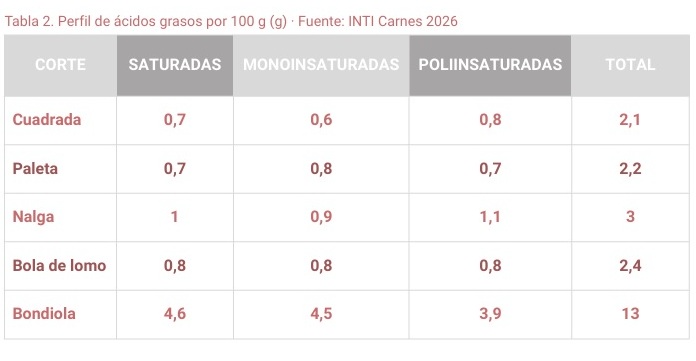This screenshot has height=361, width=696.
Task: Click the CORTE column header
Action: [60, 65]
